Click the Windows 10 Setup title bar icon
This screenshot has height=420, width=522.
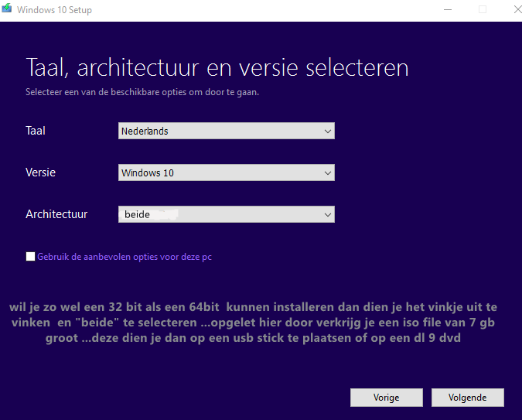pyautogui.click(x=7, y=10)
